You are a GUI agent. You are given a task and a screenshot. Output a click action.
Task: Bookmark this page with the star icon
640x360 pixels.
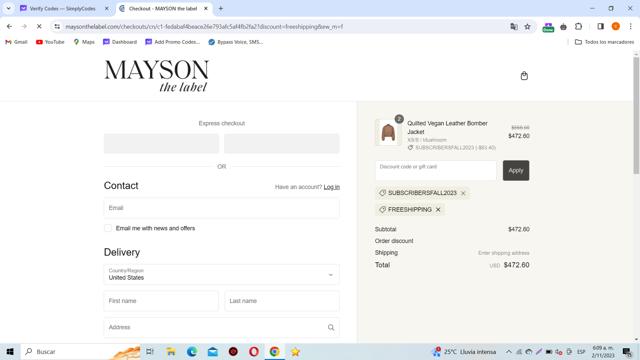coord(527,27)
